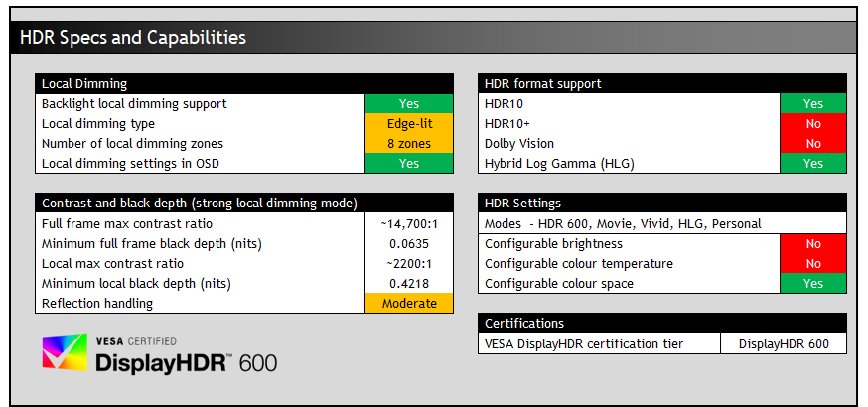Select the HDR Settings section header

[x=662, y=203]
